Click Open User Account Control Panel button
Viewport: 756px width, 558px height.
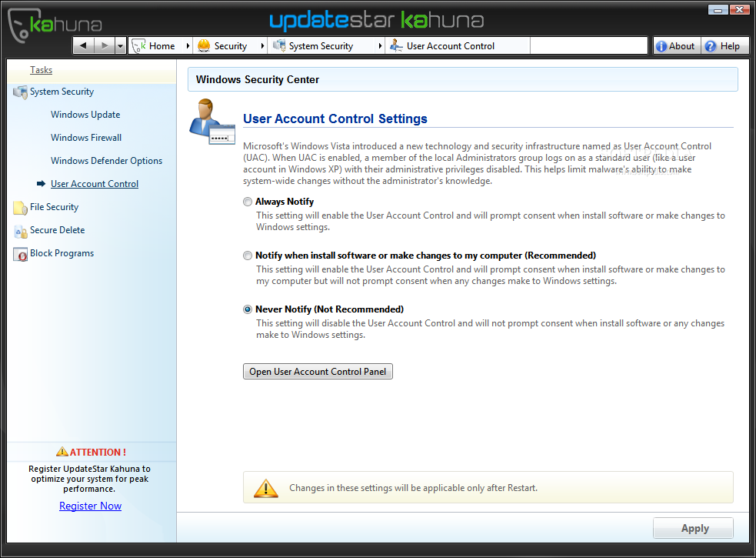[x=318, y=371]
